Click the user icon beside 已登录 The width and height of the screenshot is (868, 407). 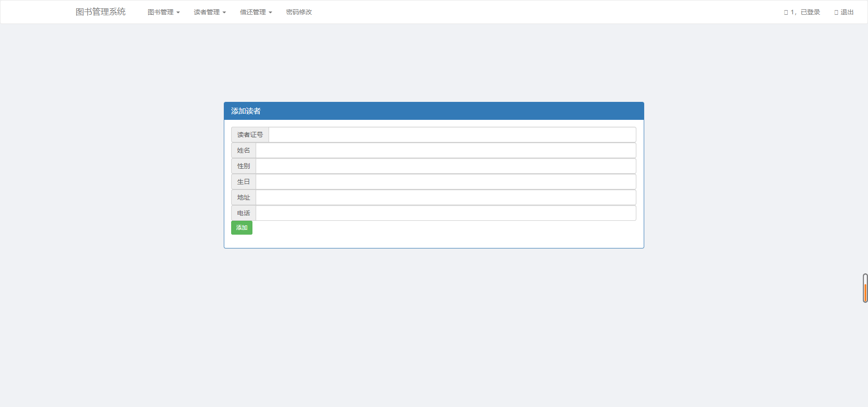point(786,12)
